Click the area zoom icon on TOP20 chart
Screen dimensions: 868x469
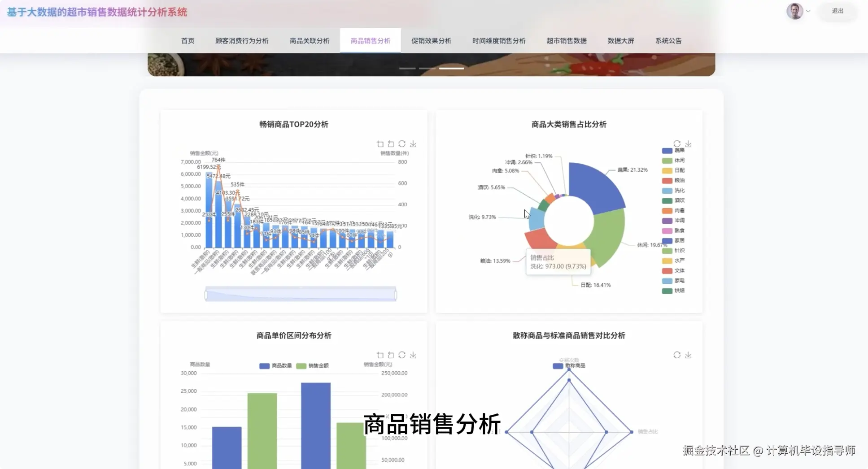[x=379, y=144]
